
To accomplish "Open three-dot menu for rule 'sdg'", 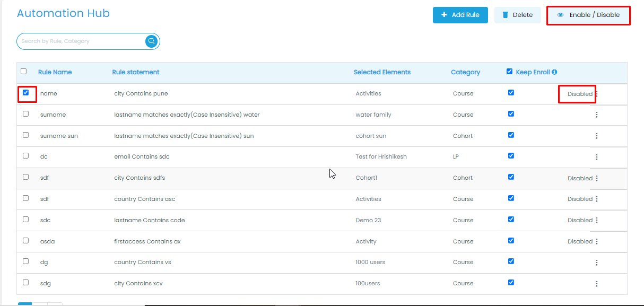I will 597,284.
